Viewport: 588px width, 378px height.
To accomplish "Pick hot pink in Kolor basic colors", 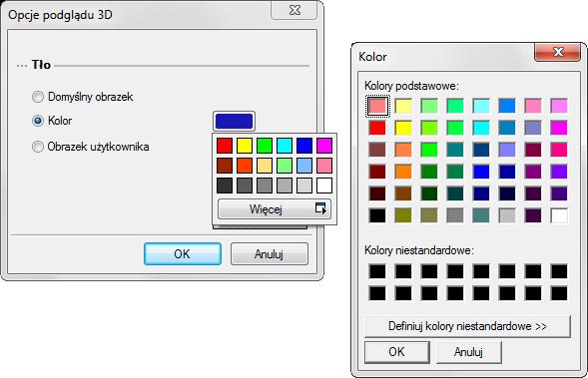I will (559, 150).
